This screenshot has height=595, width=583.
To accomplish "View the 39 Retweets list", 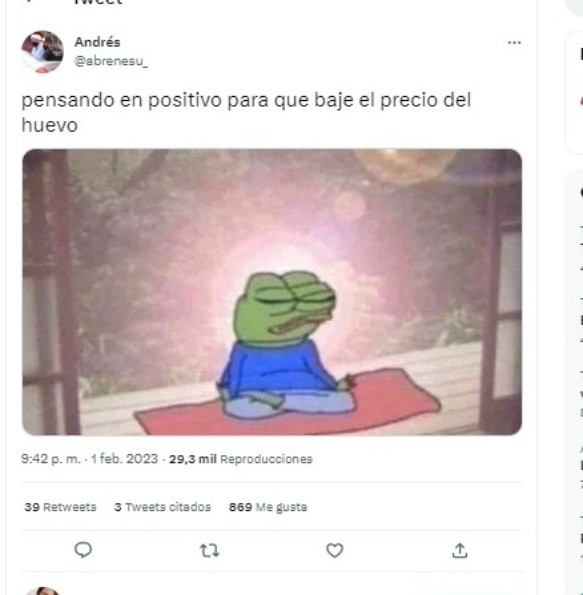I will (60, 507).
